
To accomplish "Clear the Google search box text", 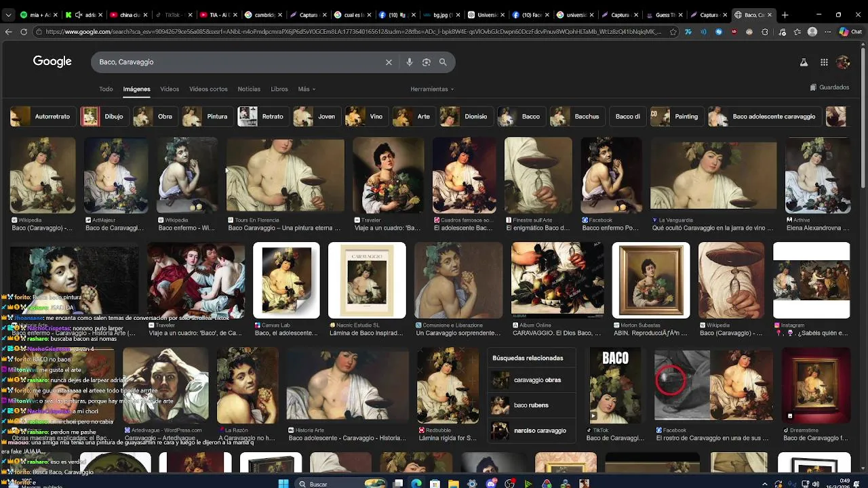I will 389,62.
